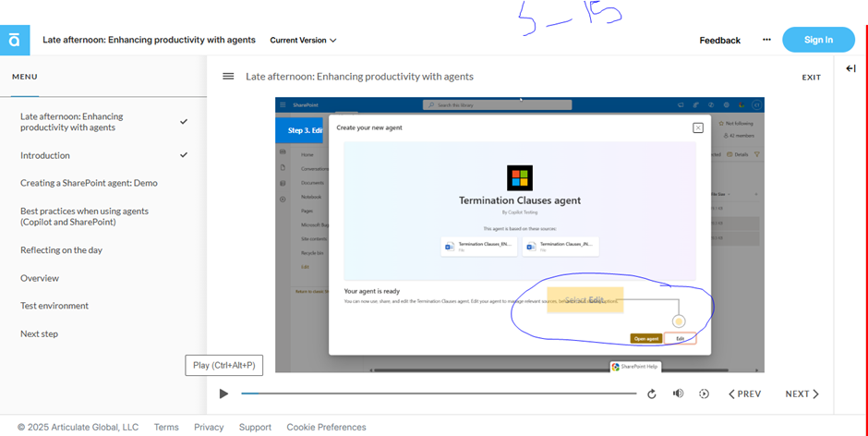Open the playback speed icon
Viewport: 868px width, 436px height.
(x=704, y=394)
